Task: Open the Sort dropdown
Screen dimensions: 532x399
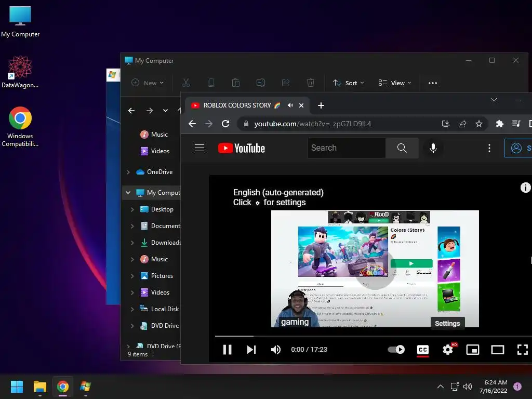Action: tap(349, 83)
